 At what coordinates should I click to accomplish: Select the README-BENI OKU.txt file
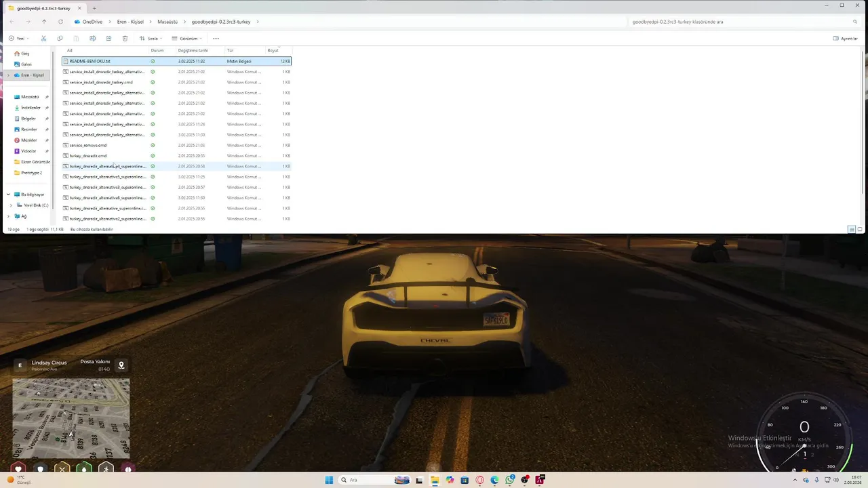click(x=176, y=61)
